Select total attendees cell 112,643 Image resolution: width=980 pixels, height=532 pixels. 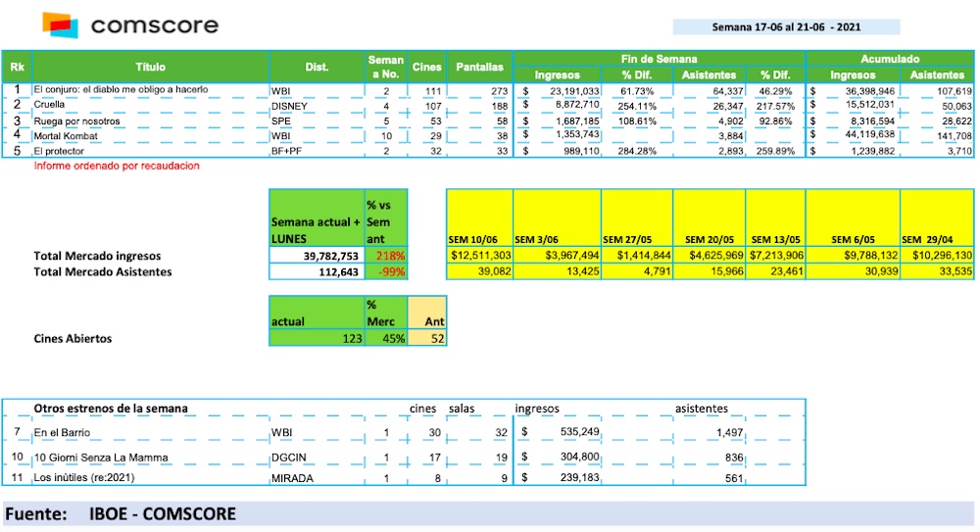[317, 272]
